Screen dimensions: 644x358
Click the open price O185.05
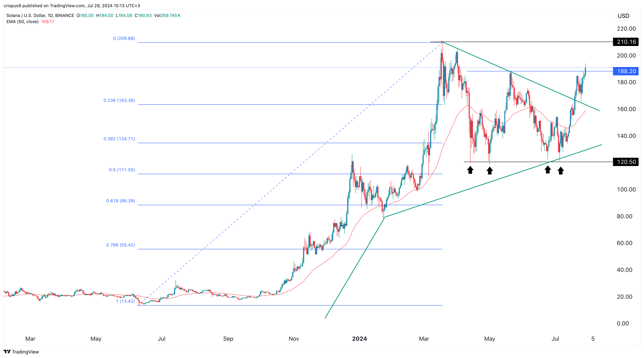(x=85, y=15)
